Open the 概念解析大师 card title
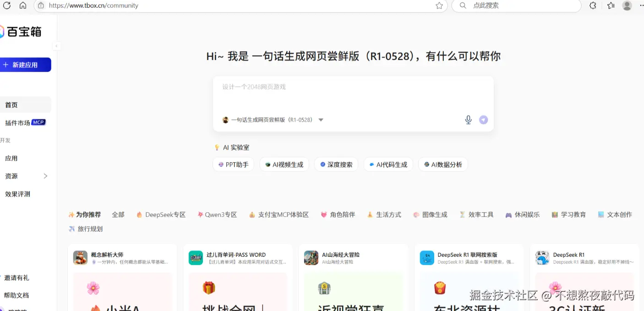The height and width of the screenshot is (311, 644). point(107,255)
